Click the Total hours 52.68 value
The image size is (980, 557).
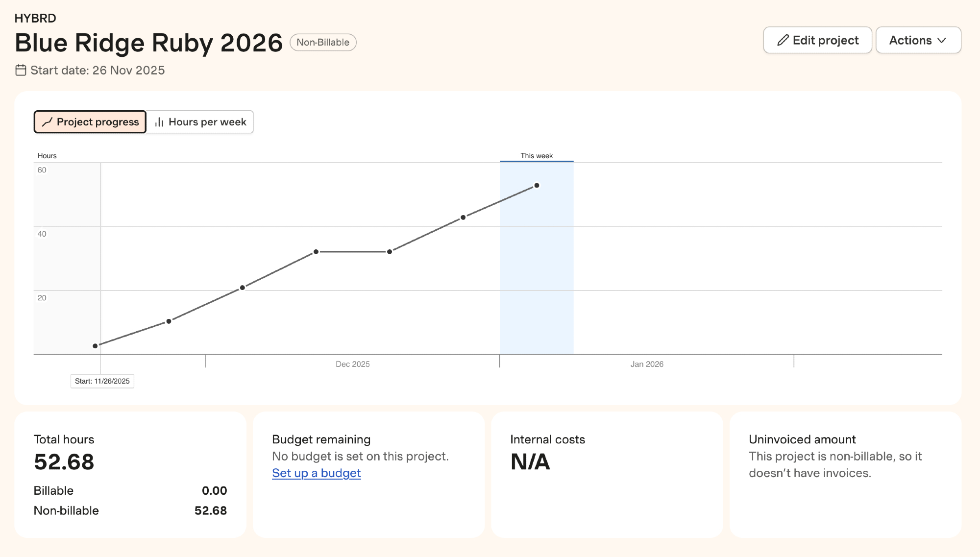(64, 462)
